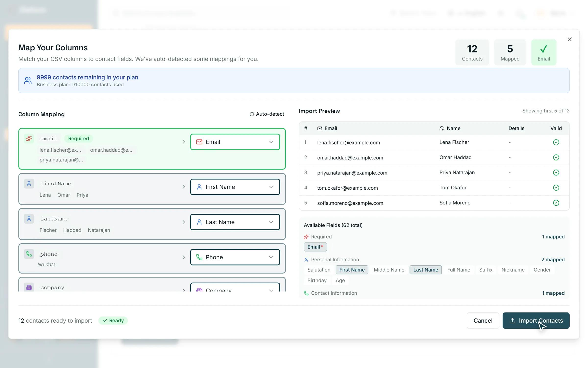
Task: Select the Gender field chip
Action: (x=542, y=270)
